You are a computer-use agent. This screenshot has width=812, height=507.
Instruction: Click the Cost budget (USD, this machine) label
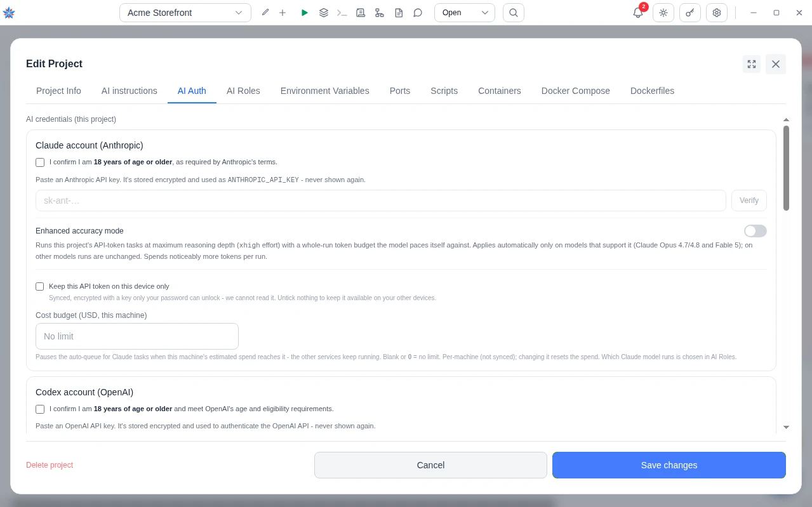[x=91, y=315]
